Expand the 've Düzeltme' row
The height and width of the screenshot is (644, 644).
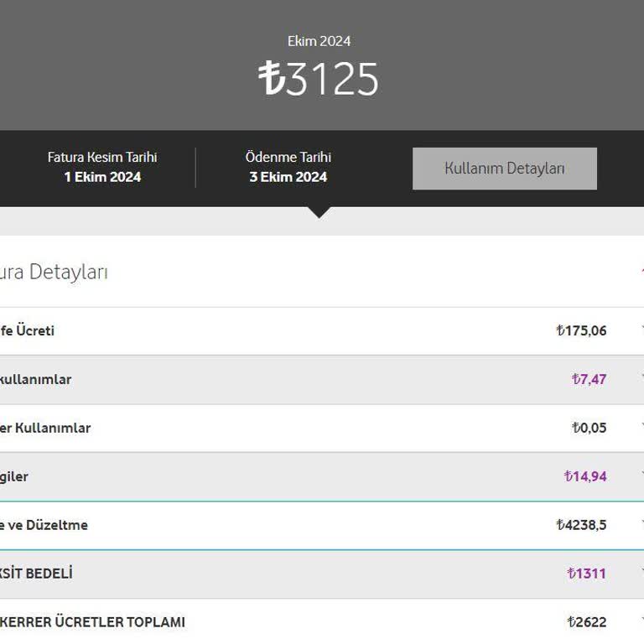click(44, 525)
